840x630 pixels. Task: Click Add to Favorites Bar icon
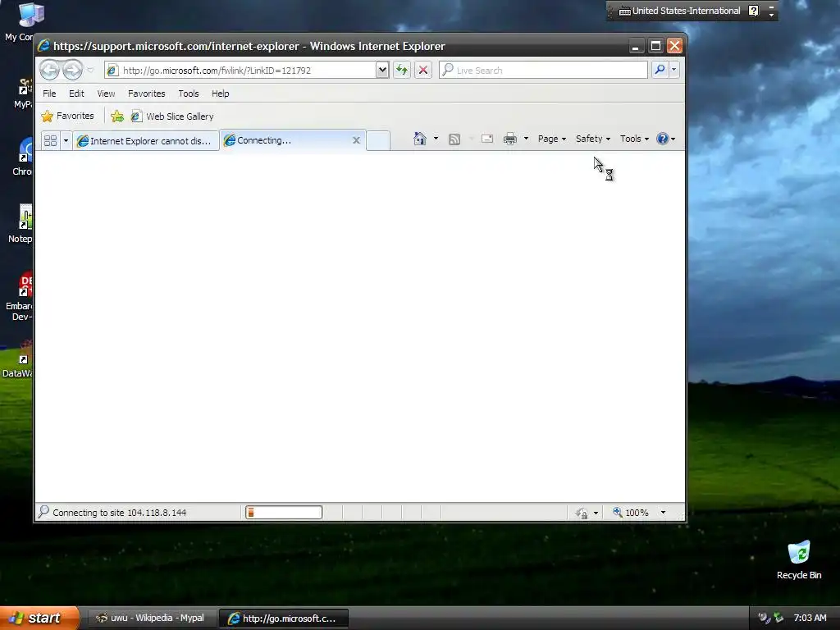pos(117,116)
